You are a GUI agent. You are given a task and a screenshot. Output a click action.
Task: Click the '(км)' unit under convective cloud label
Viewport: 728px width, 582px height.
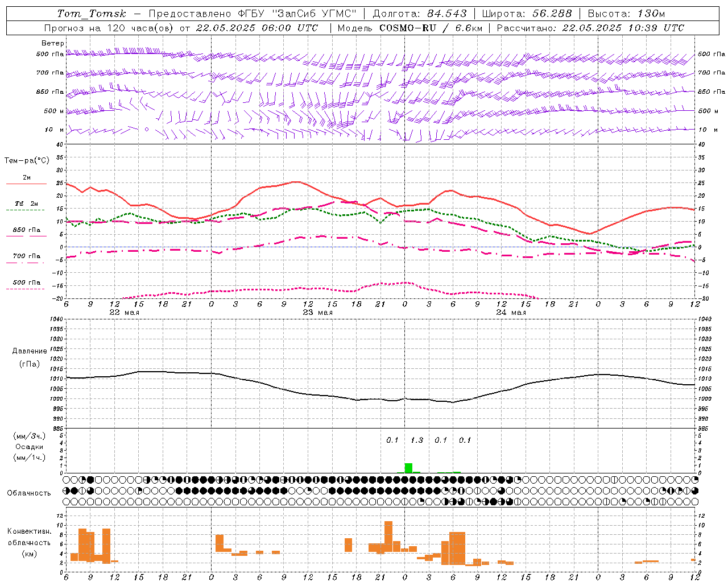(x=30, y=553)
